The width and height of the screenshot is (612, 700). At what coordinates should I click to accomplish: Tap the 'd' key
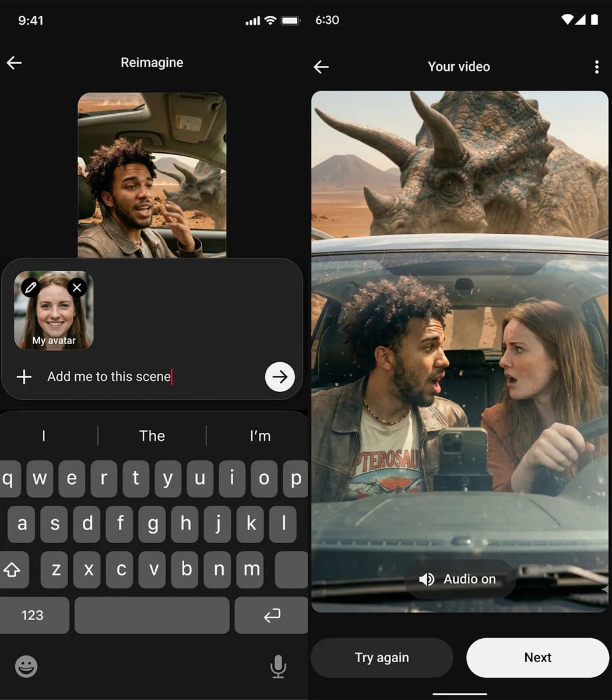point(87,524)
